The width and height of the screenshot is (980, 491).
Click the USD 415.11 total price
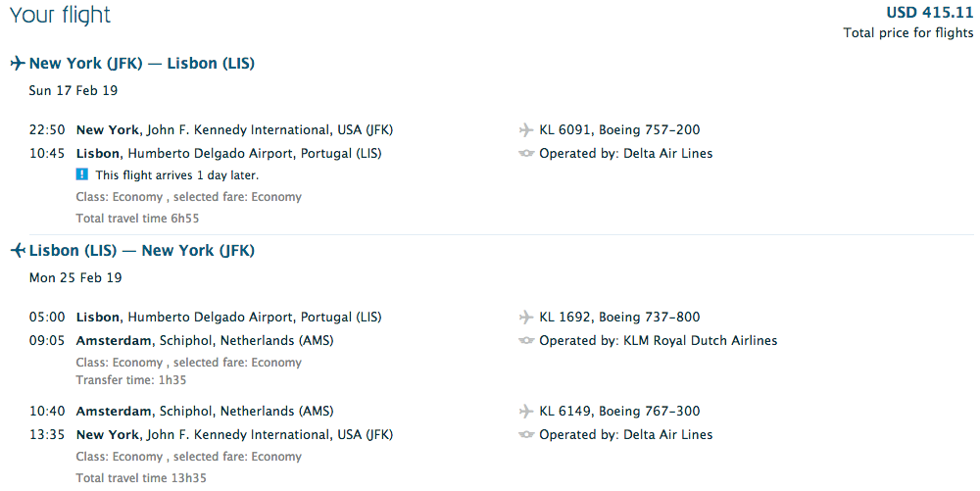pyautogui.click(x=929, y=13)
